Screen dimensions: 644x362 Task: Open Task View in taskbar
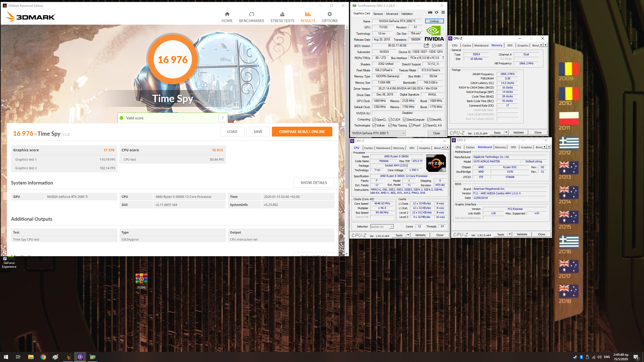click(18, 357)
